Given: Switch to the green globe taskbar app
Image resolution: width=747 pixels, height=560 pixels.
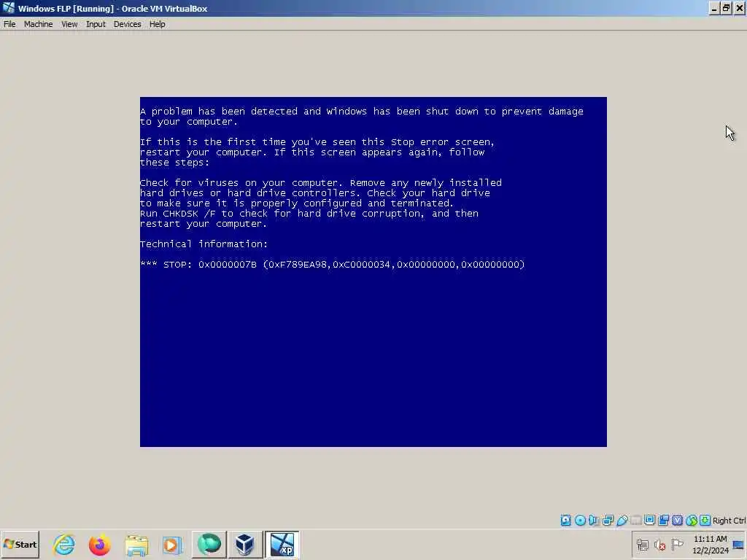Looking at the screenshot, I should pyautogui.click(x=209, y=544).
